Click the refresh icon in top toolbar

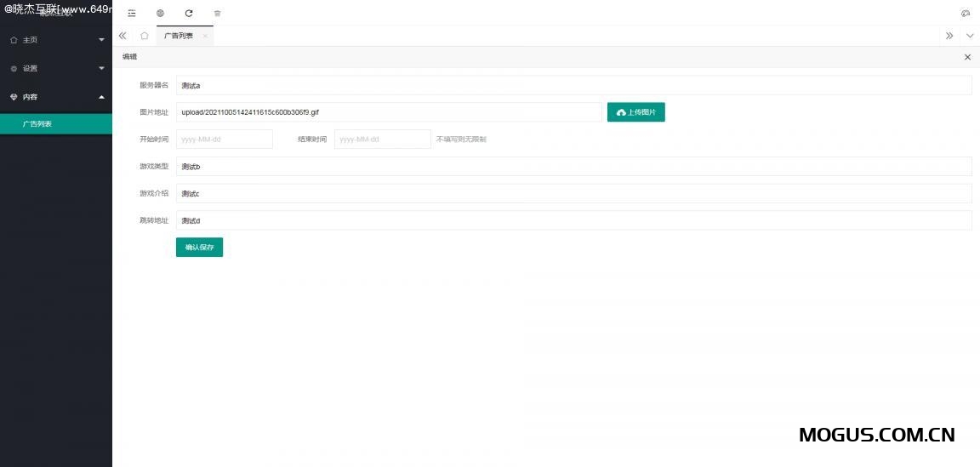pos(189,13)
